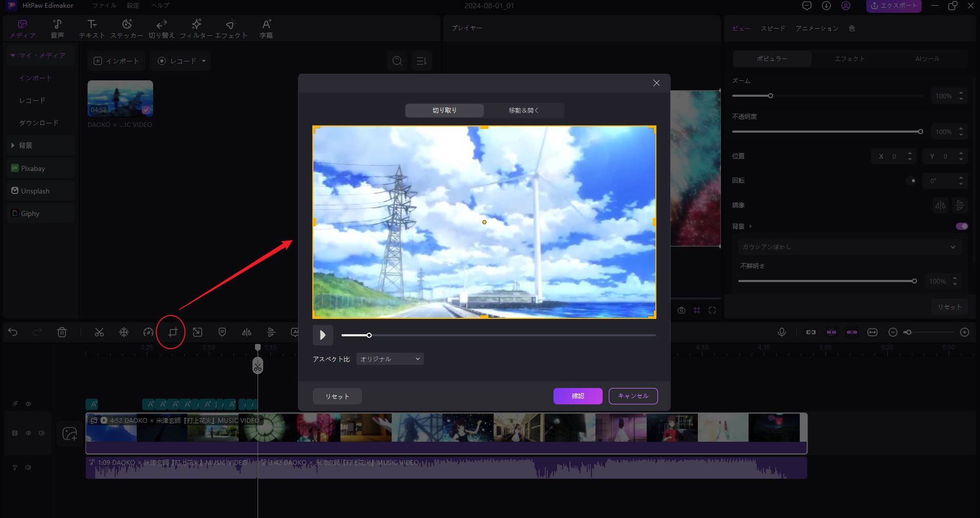
Task: Expand the 背景 item in media sidebar
Action: pyautogui.click(x=13, y=145)
